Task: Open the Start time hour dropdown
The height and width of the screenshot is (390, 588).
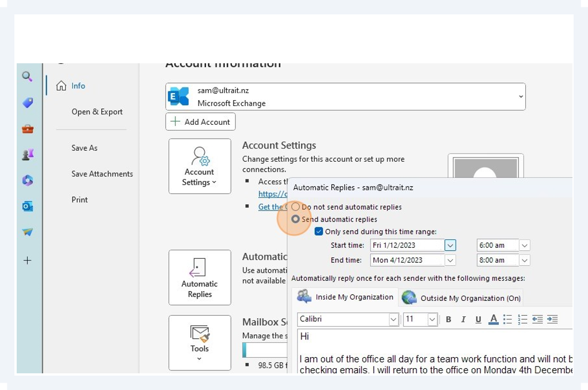Action: (524, 245)
